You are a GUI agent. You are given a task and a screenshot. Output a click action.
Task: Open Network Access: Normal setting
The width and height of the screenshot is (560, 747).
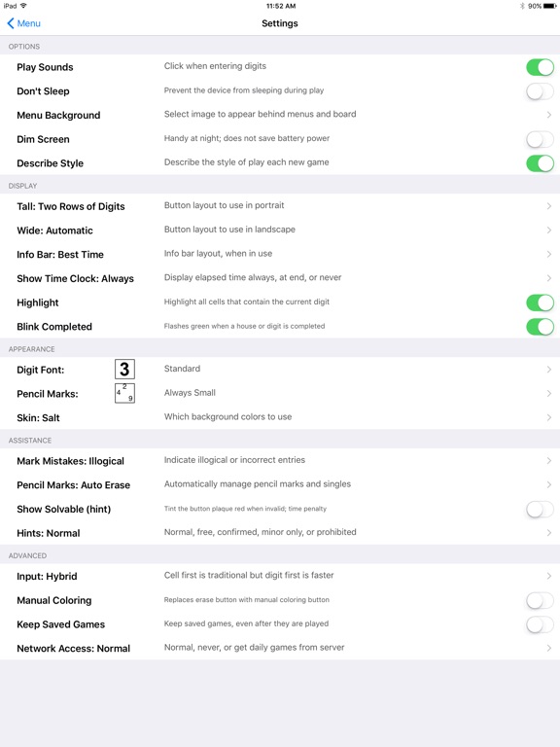pyautogui.click(x=280, y=648)
